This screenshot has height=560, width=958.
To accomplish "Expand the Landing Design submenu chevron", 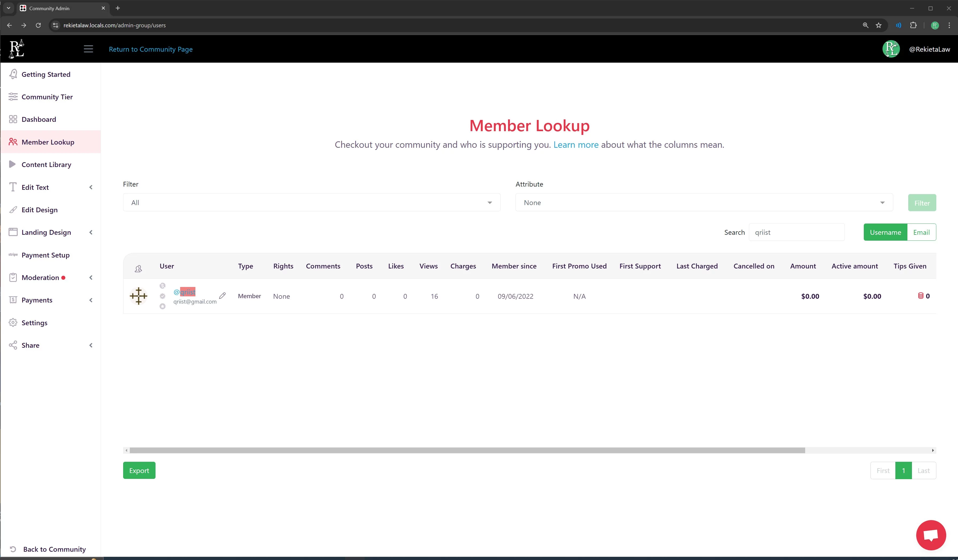I will [91, 232].
